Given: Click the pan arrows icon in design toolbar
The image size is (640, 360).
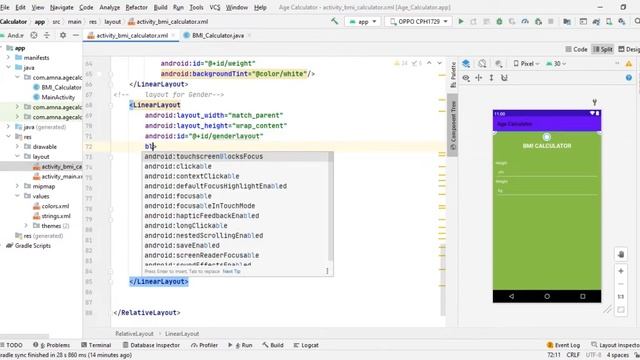Looking at the screenshot, I should pos(479,78).
